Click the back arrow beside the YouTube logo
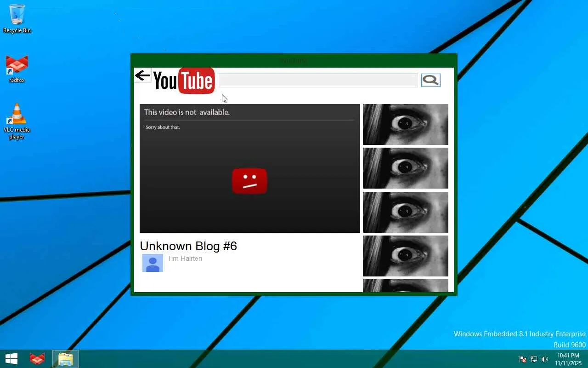Viewport: 588px width, 368px height. (x=143, y=75)
